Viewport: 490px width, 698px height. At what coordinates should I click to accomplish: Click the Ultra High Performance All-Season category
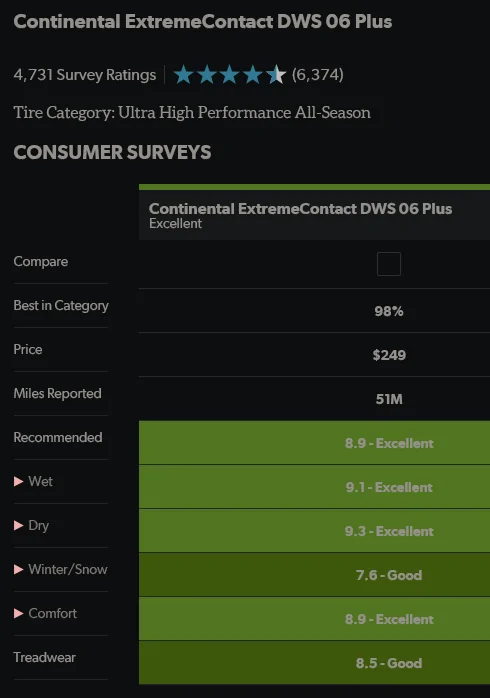click(244, 113)
